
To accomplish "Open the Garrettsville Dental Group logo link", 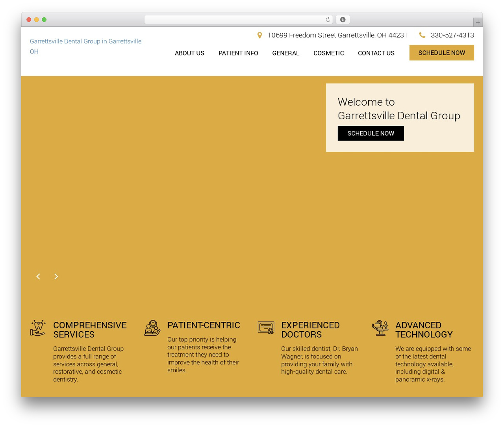I will tap(86, 46).
